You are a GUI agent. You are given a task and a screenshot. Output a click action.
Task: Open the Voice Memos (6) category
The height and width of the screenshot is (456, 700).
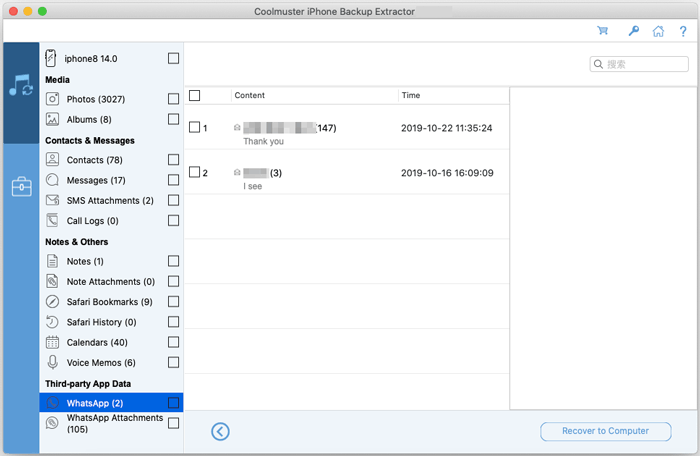101,363
